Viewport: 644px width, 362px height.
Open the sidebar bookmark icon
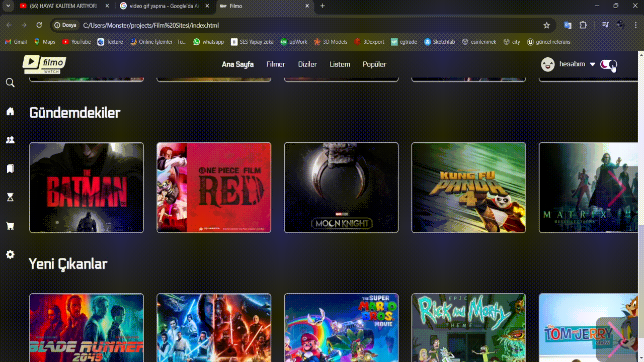pyautogui.click(x=10, y=168)
